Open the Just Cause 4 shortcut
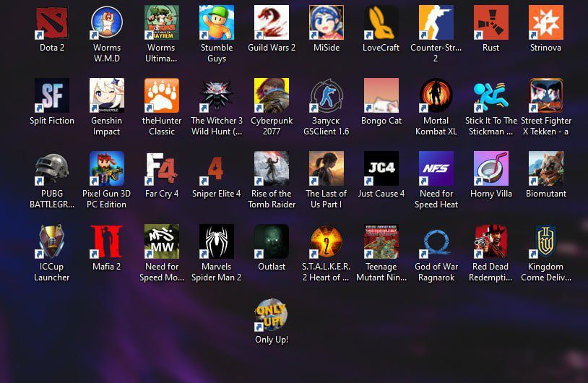Screen dimensions: 588x383 click(381, 168)
